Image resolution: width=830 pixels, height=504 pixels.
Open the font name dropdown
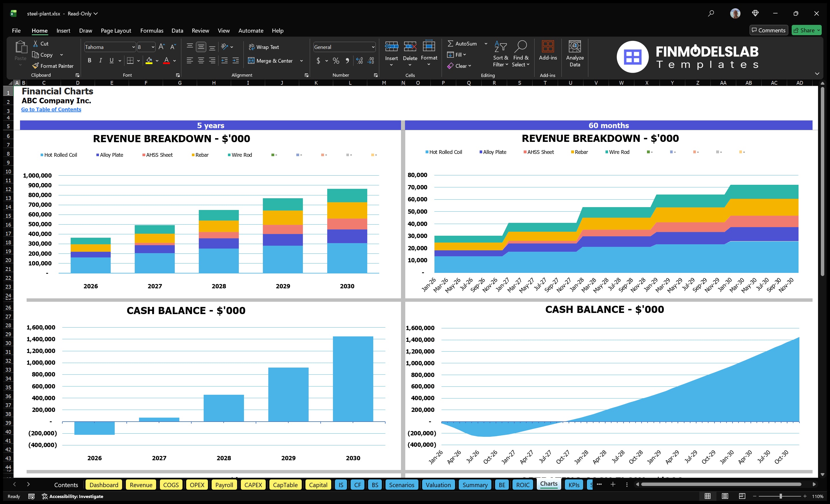click(x=134, y=47)
